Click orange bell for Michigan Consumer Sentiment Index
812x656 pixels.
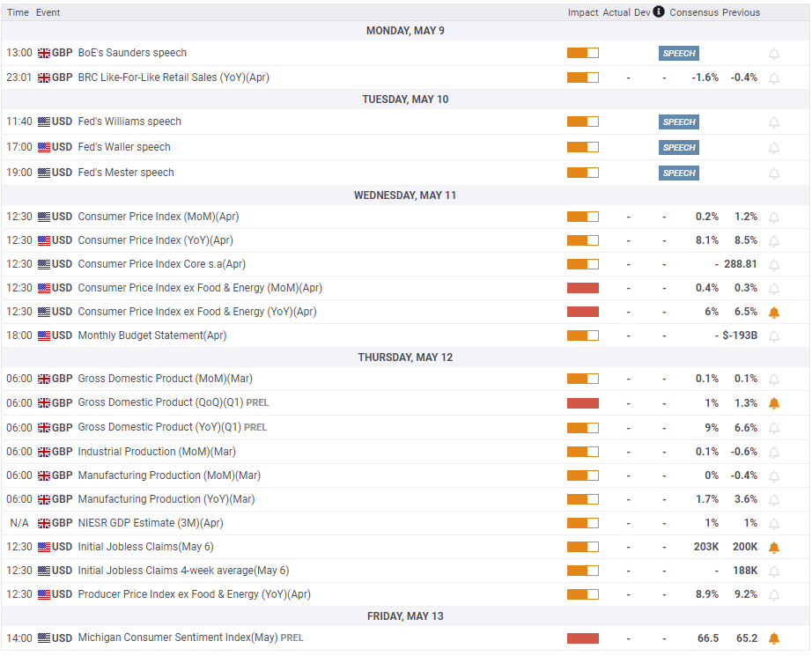773,638
